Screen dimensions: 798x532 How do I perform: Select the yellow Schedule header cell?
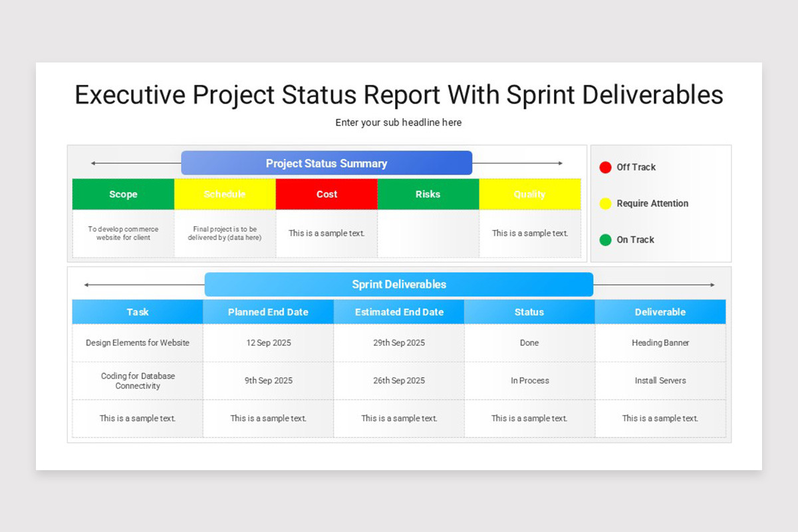(225, 194)
